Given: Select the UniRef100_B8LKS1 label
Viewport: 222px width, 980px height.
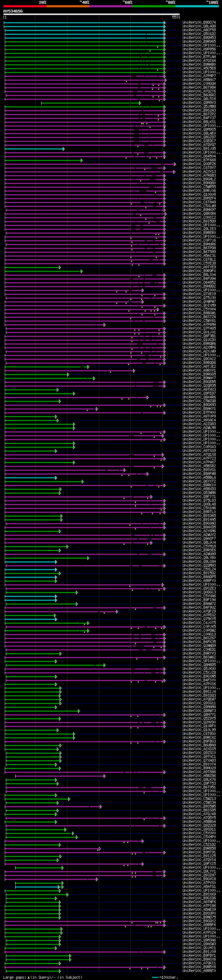Looking at the screenshot, I should pyautogui.click(x=199, y=122).
